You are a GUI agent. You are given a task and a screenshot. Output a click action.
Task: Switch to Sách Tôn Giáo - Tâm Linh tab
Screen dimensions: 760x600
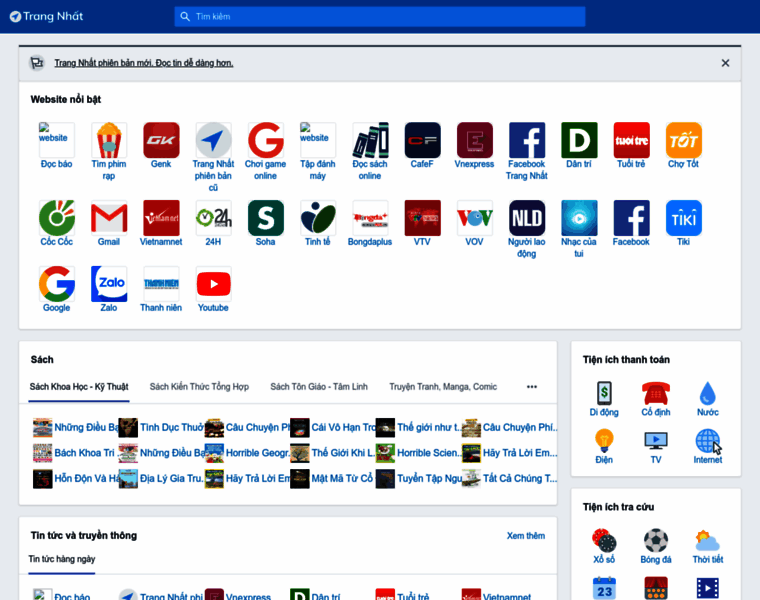pos(319,387)
